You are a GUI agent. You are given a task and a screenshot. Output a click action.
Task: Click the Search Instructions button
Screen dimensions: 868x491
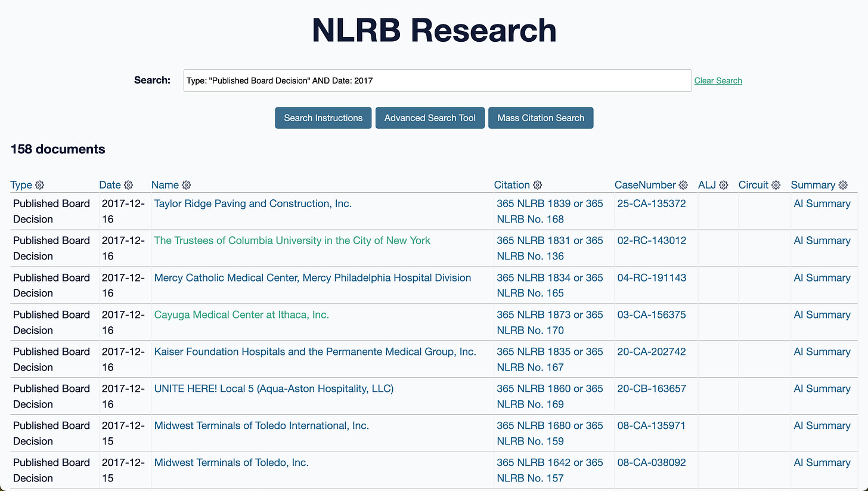click(x=323, y=118)
